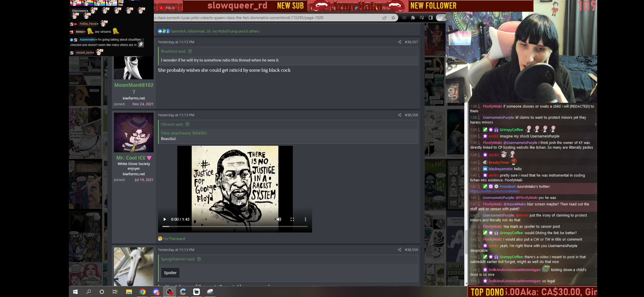The height and width of the screenshot is (297, 644).
Task: Expand the Spoiler button in post #38,559
Action: tap(170, 273)
